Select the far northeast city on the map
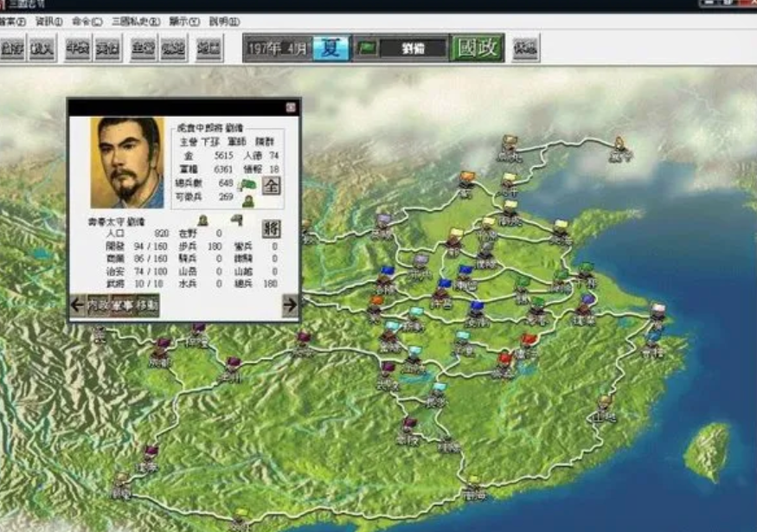The width and height of the screenshot is (757, 532). (x=619, y=144)
